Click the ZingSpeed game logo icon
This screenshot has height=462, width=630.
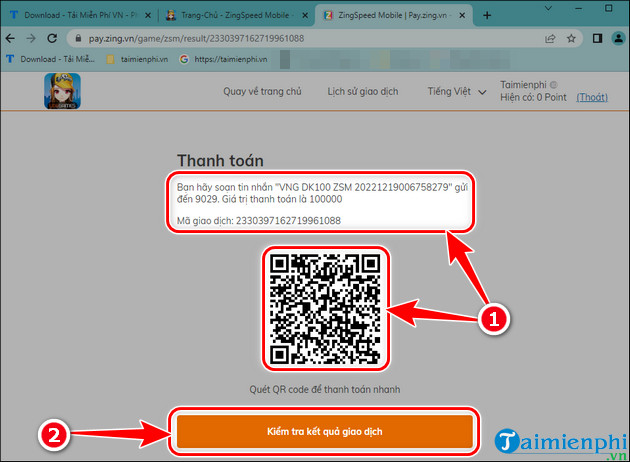click(62, 91)
